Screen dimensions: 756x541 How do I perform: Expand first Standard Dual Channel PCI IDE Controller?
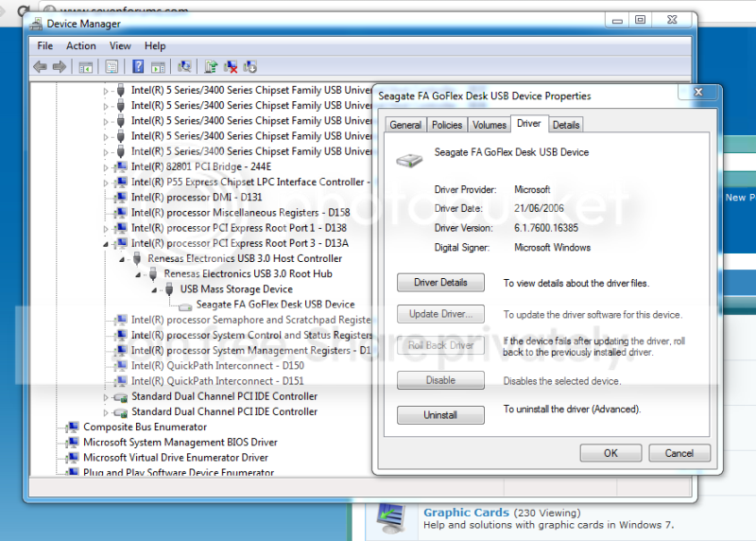(x=106, y=397)
